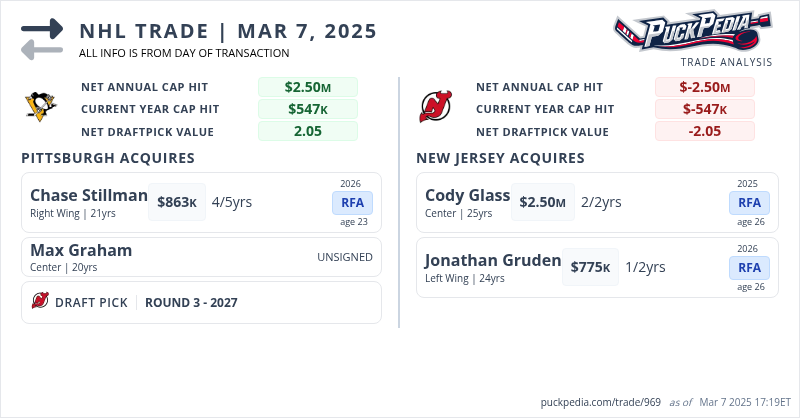800x418 pixels.
Task: Click Cody Glass's $2.50M cap hit box
Action: [x=543, y=202]
